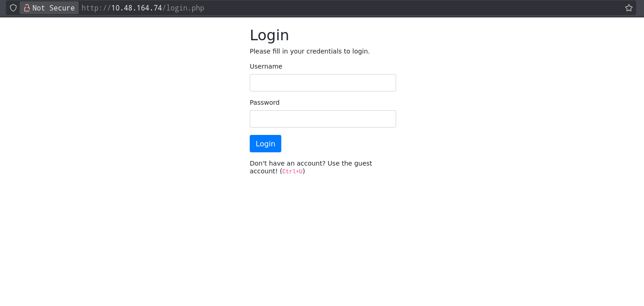Viewport: 644px width, 306px height.
Task: Click the "Secure" word in security badge
Action: pos(62,8)
